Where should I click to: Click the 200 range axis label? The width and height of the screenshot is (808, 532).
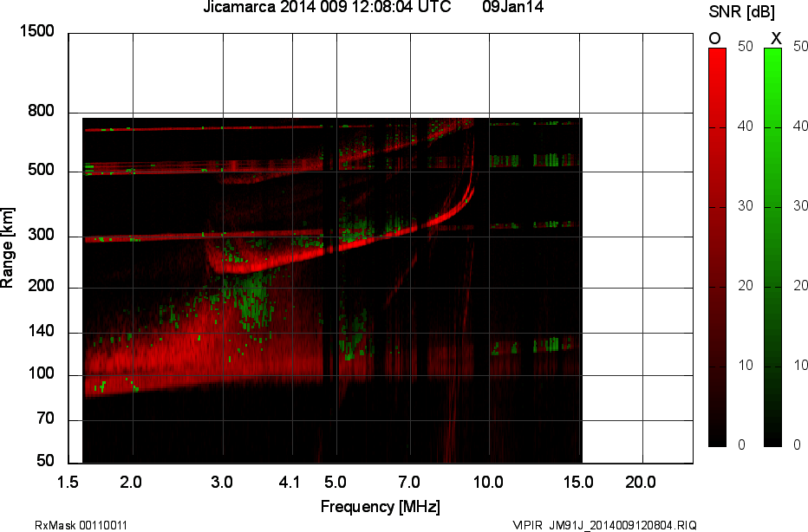point(41,286)
